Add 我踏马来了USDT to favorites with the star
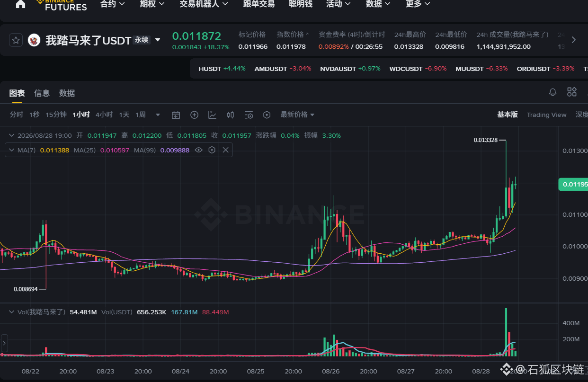 click(16, 40)
